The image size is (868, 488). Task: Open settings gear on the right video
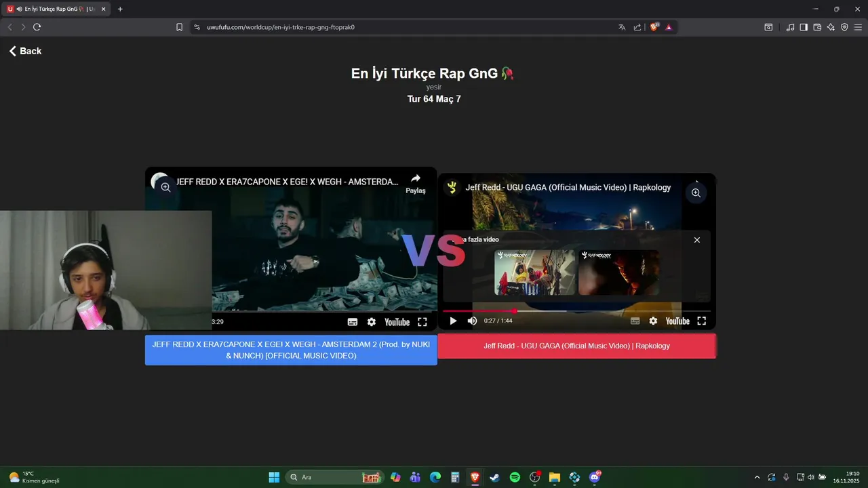point(653,321)
